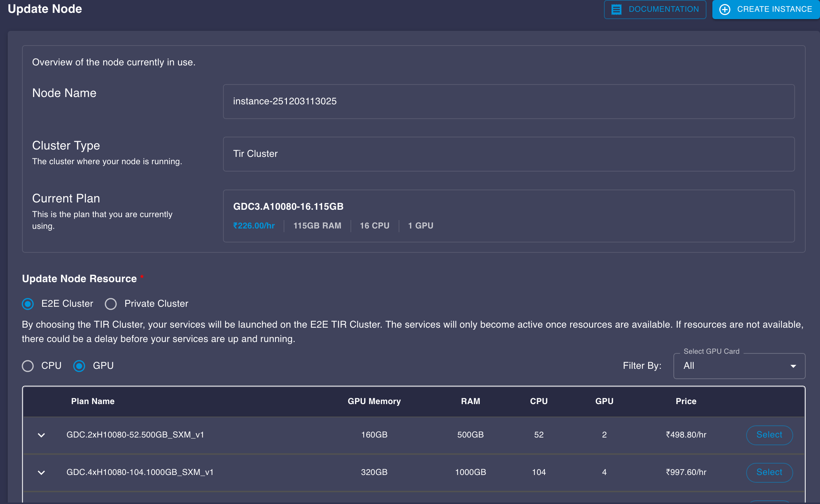The width and height of the screenshot is (820, 504).
Task: Select the ₹997.60/hr plan
Action: point(769,472)
